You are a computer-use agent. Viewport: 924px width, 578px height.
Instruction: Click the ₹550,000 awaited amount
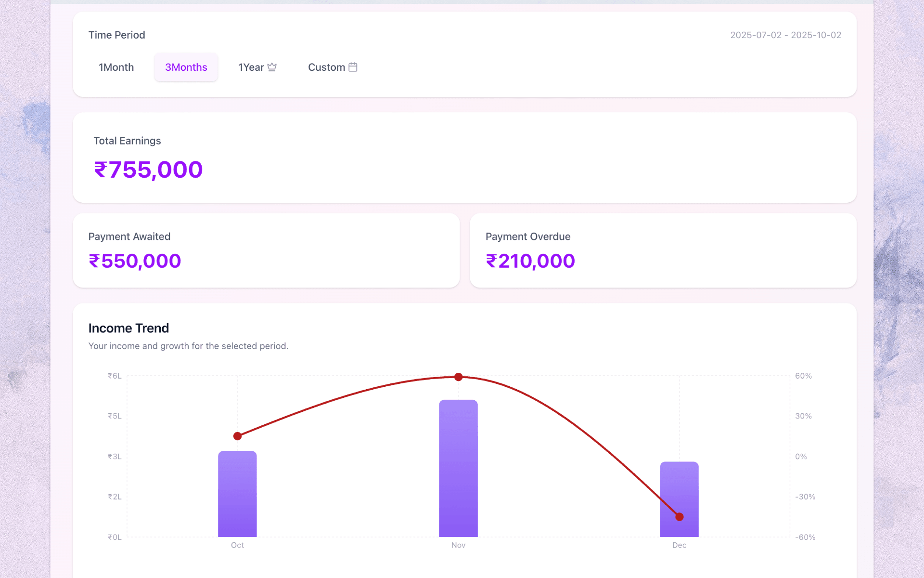tap(135, 261)
